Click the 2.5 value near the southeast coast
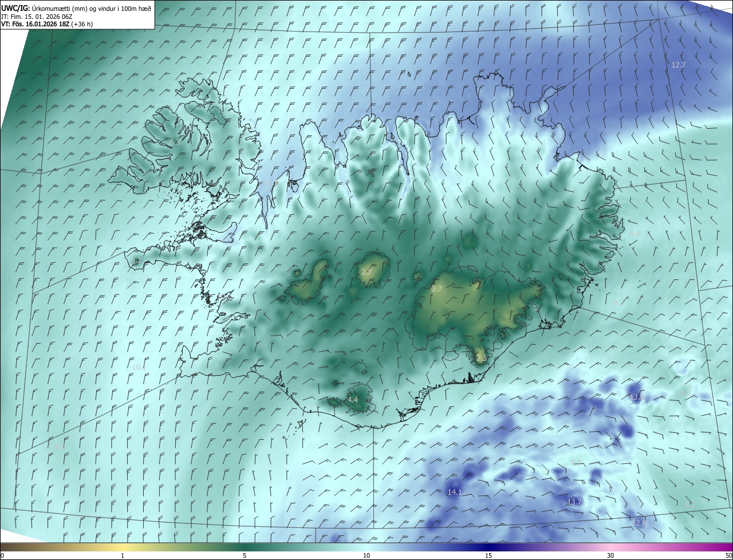733x560 pixels. (481, 358)
